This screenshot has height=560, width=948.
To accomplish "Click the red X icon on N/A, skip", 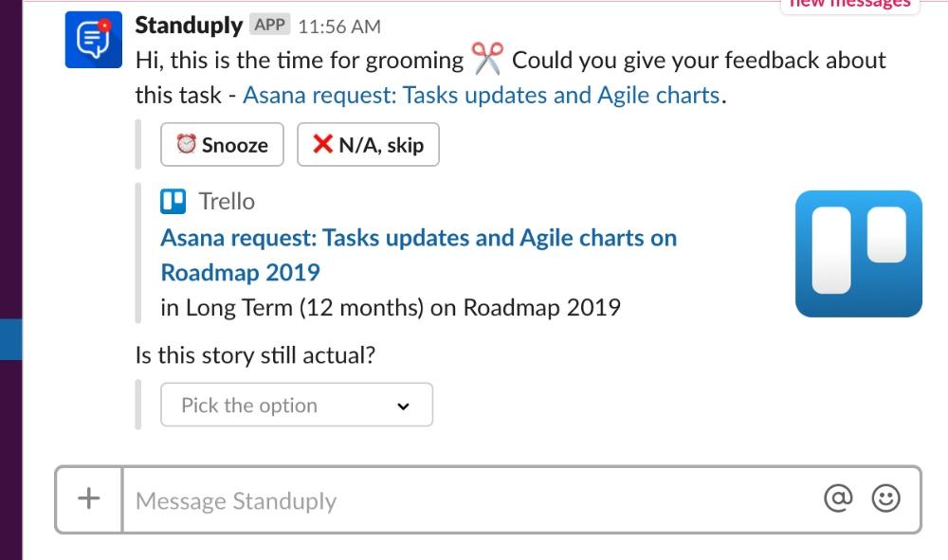I will coord(323,144).
